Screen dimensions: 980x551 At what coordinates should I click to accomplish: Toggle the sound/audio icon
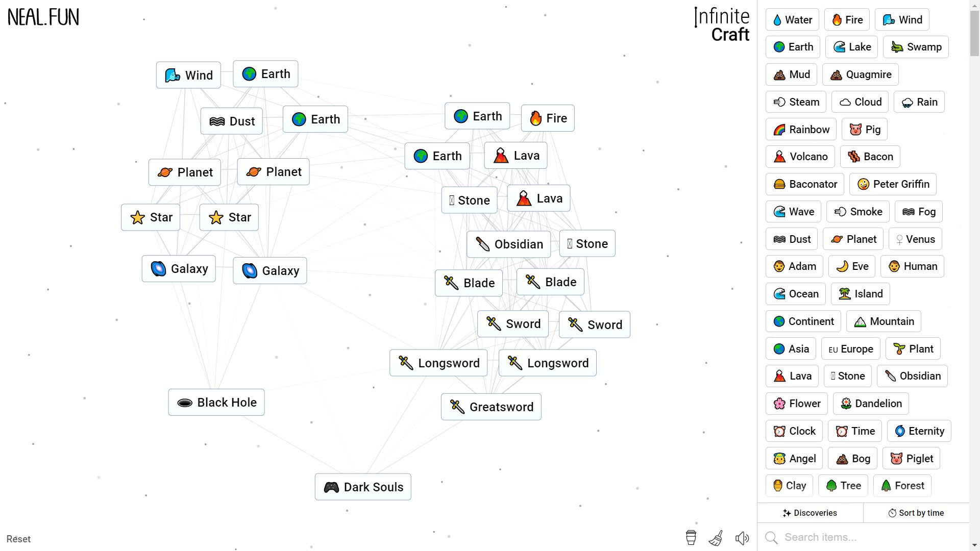742,538
